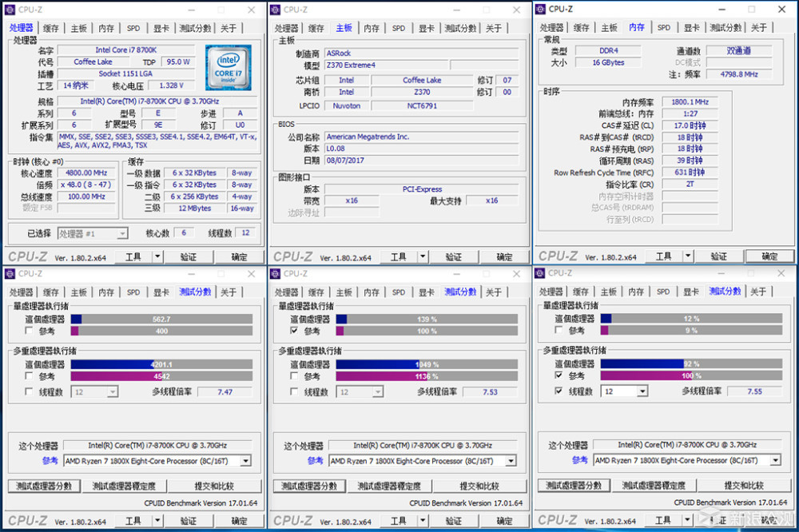The width and height of the screenshot is (799, 532).
Task: Click 工具 button in memory (内存) window
Action: point(663,256)
